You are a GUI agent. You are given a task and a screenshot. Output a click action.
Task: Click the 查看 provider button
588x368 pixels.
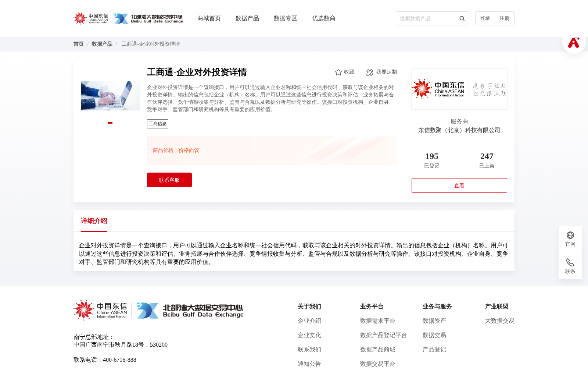(459, 185)
